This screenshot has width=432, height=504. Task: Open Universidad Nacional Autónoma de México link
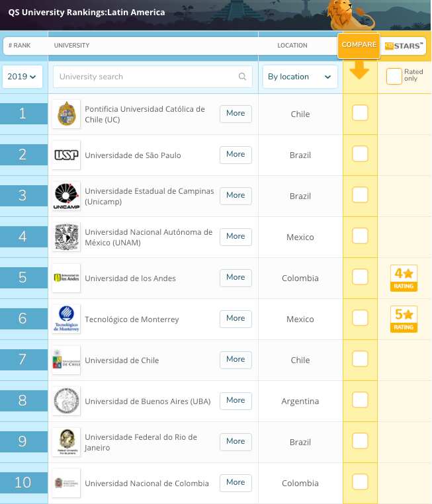click(148, 237)
